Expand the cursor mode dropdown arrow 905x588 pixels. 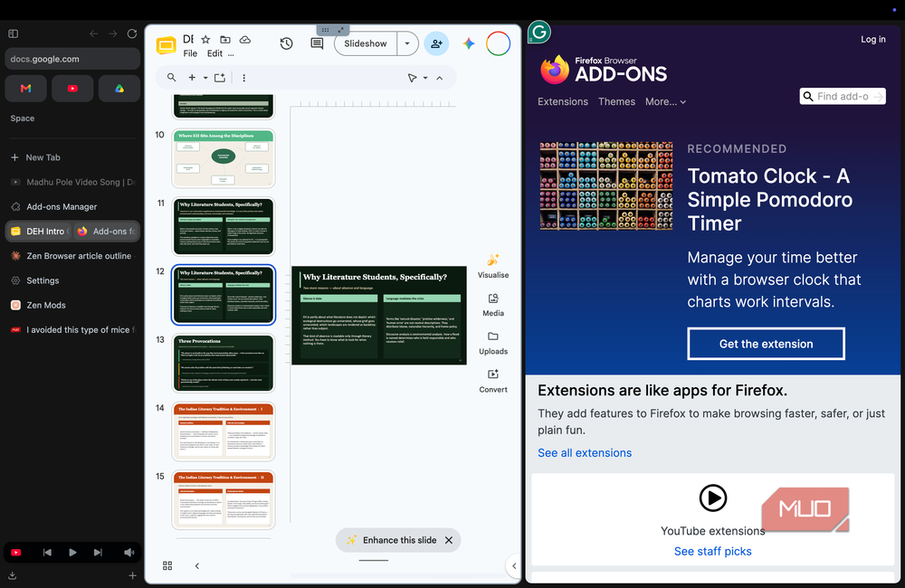click(425, 77)
